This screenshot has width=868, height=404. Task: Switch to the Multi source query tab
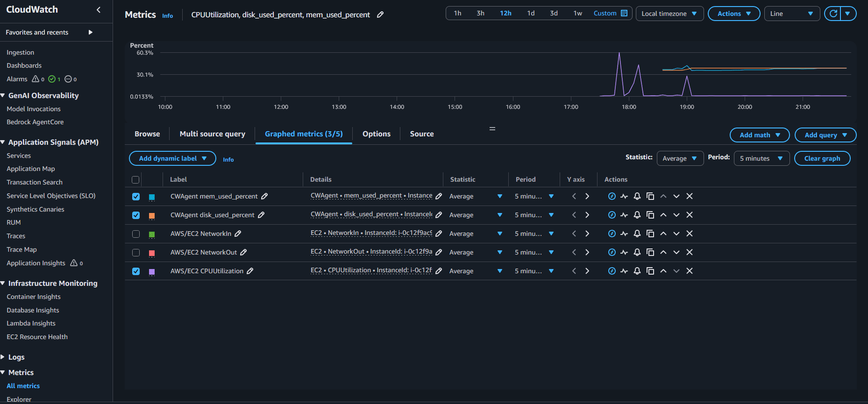(x=213, y=134)
